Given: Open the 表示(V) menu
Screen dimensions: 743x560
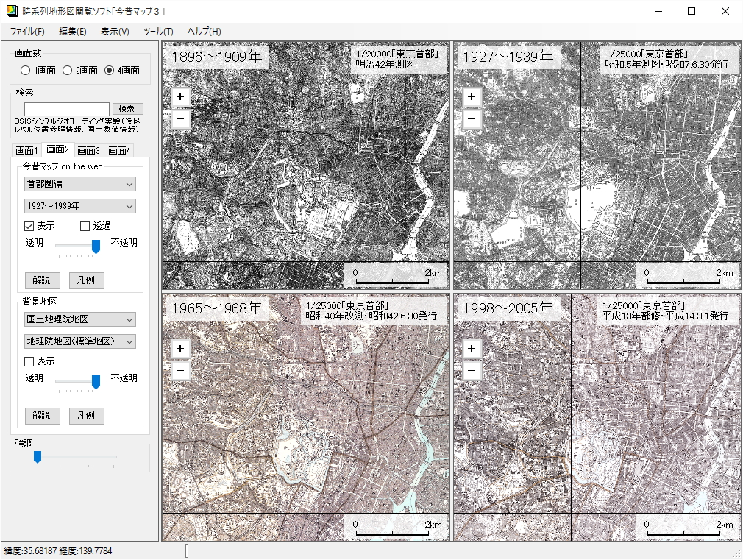Looking at the screenshot, I should tap(115, 32).
